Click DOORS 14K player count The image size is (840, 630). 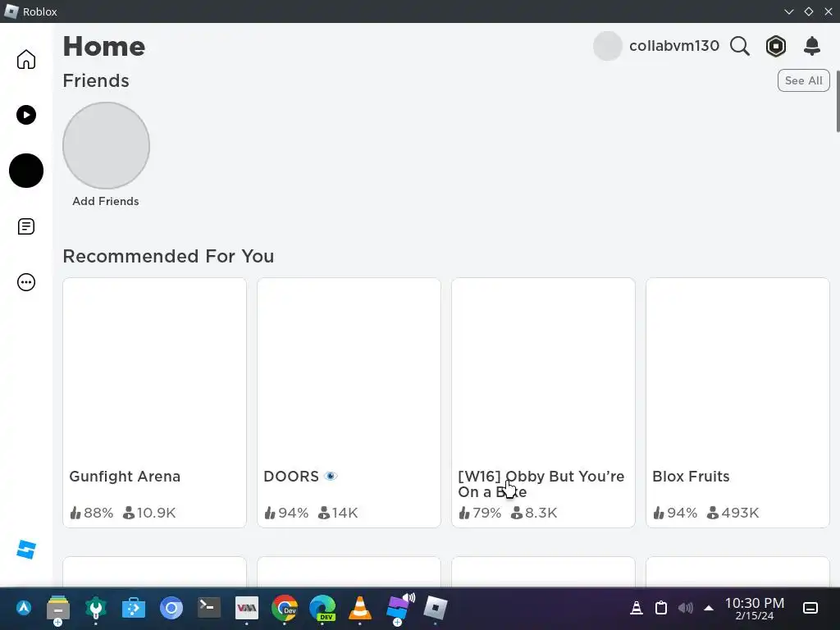pyautogui.click(x=338, y=513)
